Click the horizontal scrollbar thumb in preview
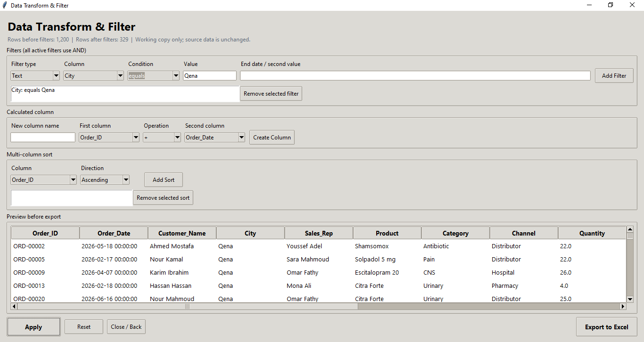The width and height of the screenshot is (644, 342). pos(188,306)
